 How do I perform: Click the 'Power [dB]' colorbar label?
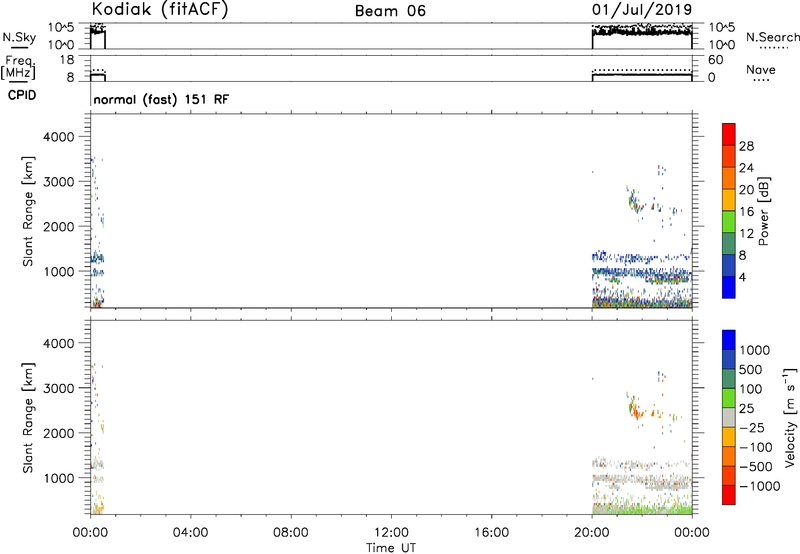(x=763, y=211)
